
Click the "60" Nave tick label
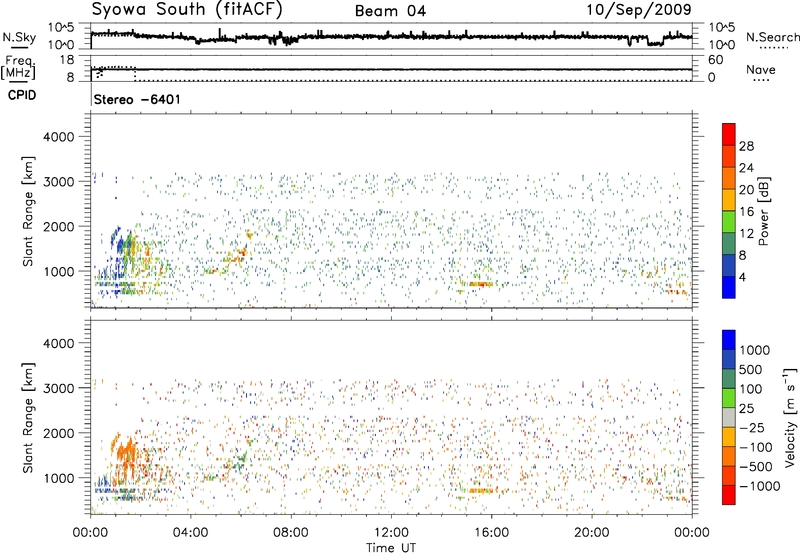[x=715, y=60]
